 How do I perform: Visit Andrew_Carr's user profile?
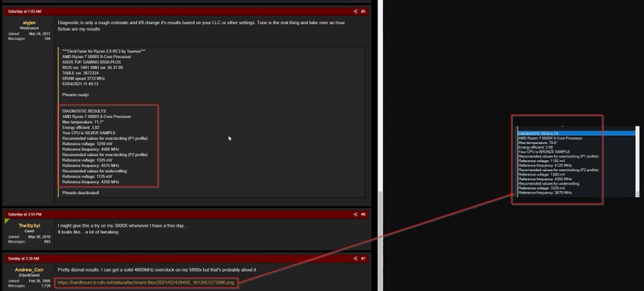[x=29, y=270]
